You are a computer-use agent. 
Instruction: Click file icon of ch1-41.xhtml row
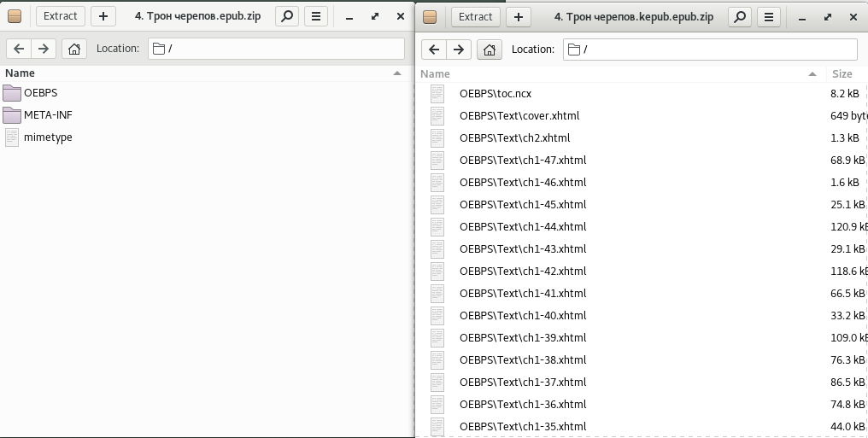pyautogui.click(x=437, y=293)
